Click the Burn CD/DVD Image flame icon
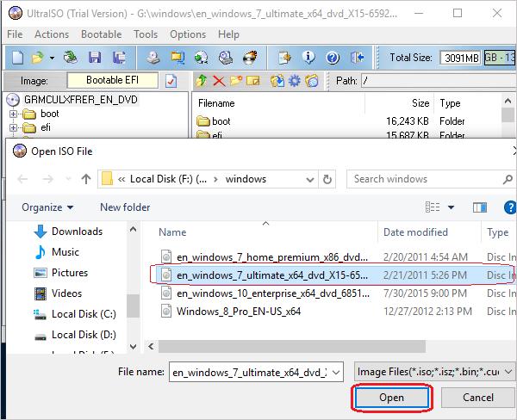The width and height of the screenshot is (517, 420). point(250,58)
